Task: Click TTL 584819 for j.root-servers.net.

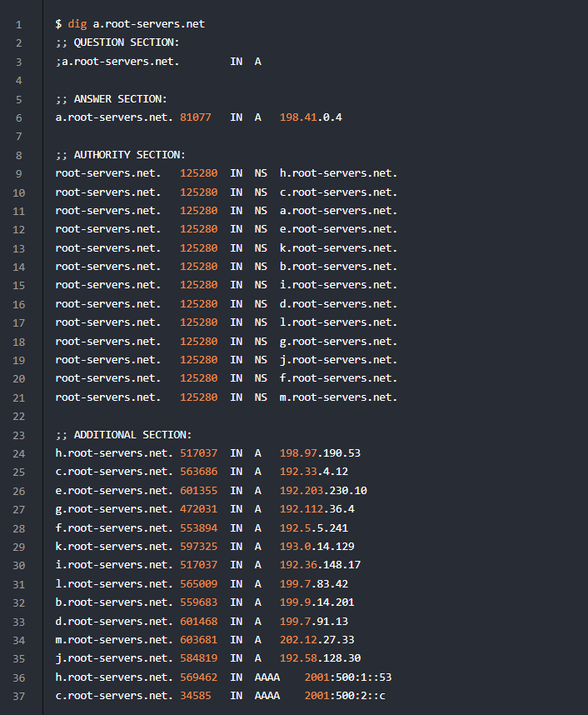Action: 199,658
